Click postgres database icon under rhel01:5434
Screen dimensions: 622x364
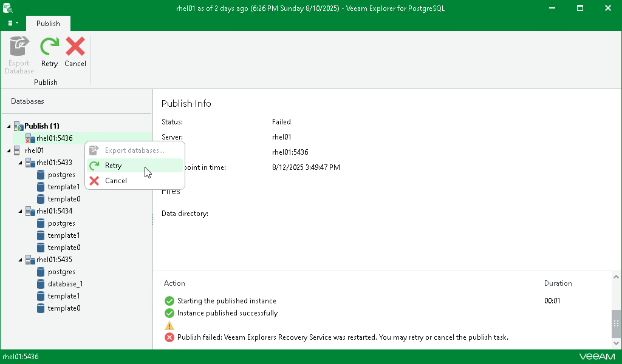tap(41, 223)
